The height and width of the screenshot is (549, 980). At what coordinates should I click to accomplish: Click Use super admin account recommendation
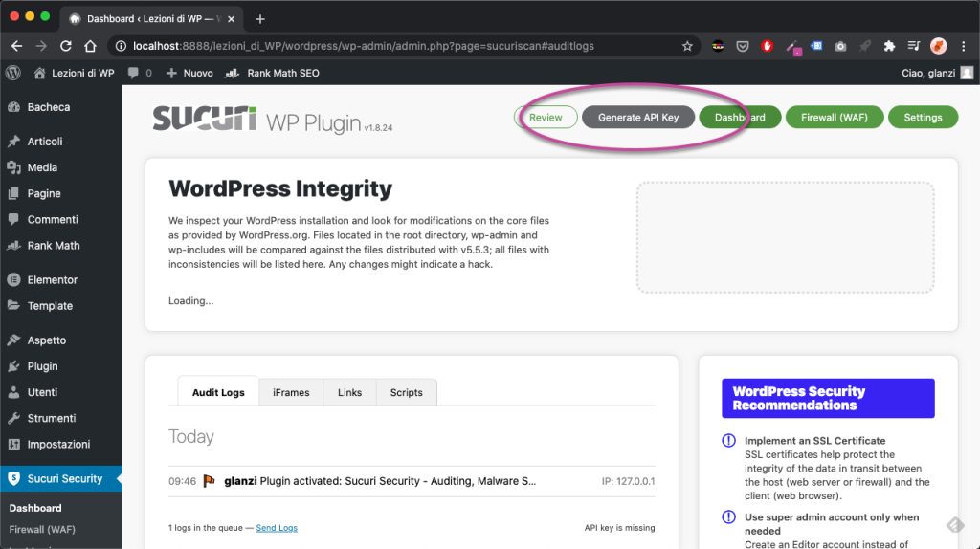[x=832, y=524]
